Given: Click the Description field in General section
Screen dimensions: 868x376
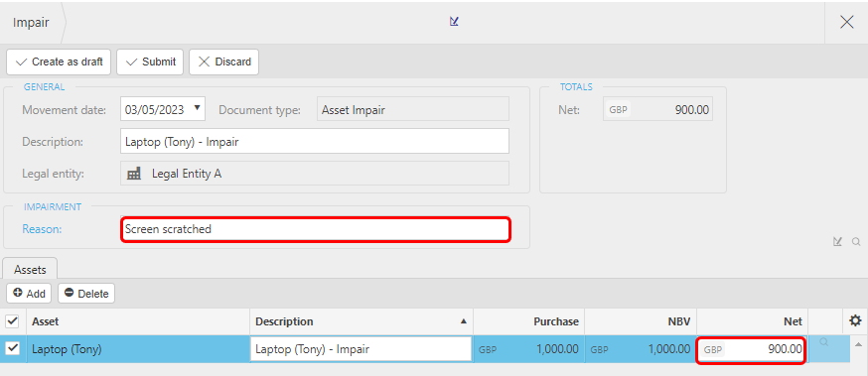Looking at the screenshot, I should point(315,141).
